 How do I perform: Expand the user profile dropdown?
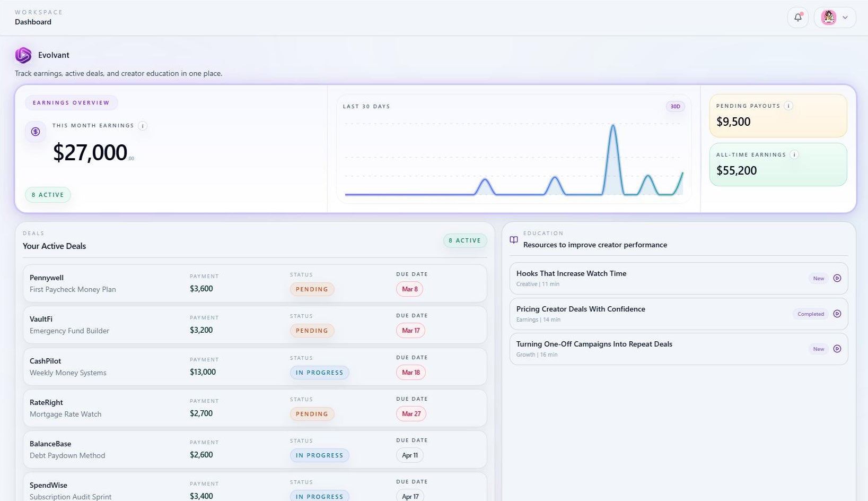pos(835,18)
